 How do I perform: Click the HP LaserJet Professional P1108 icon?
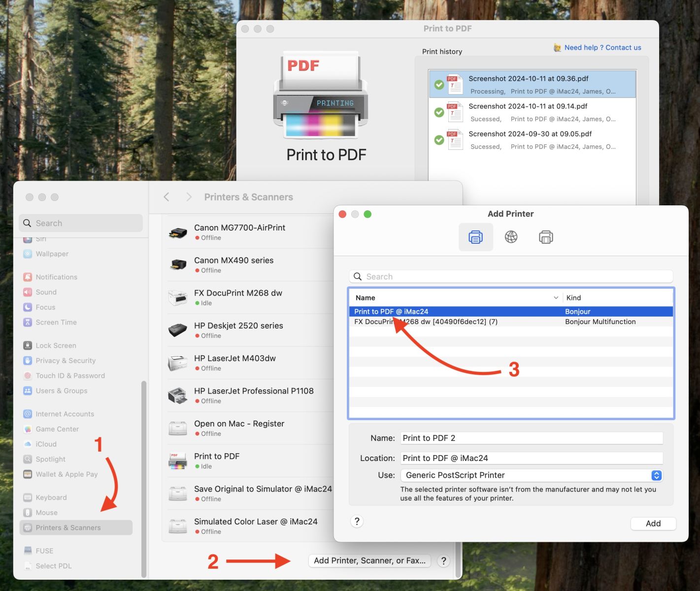[x=178, y=395]
